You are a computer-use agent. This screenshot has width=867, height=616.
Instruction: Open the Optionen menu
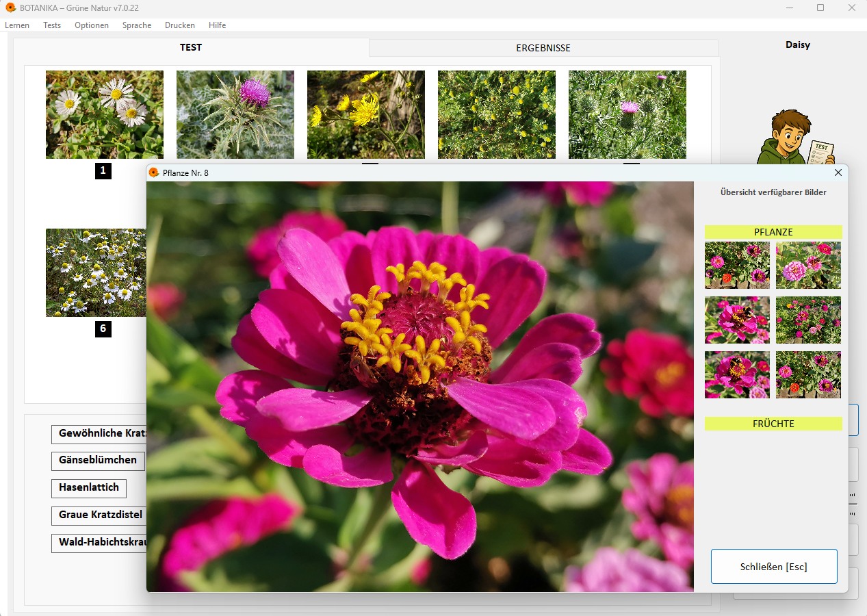(x=92, y=25)
